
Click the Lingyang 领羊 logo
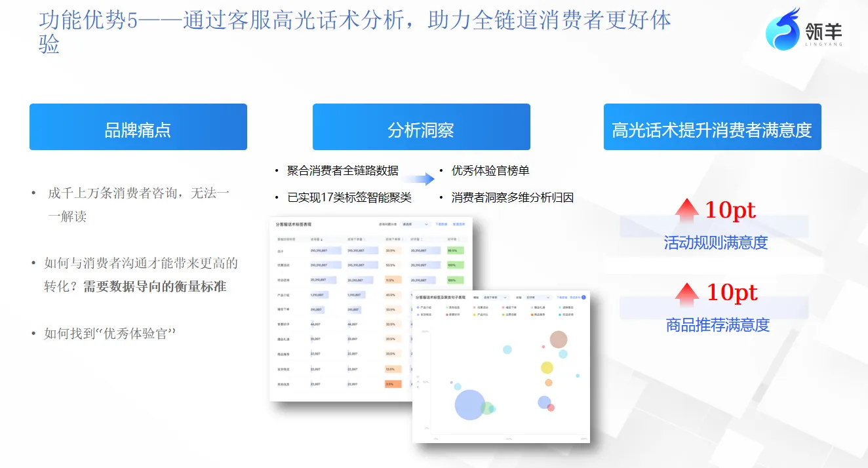click(x=804, y=30)
